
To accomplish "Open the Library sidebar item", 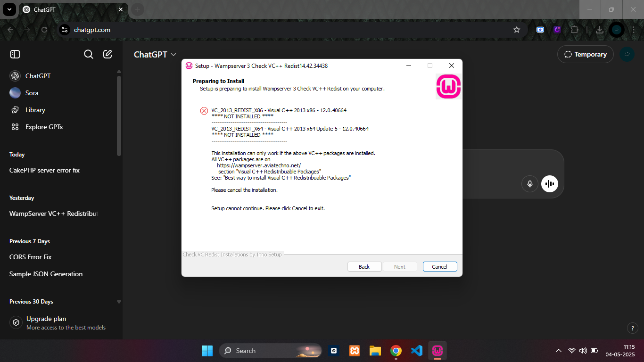I will pos(35,110).
